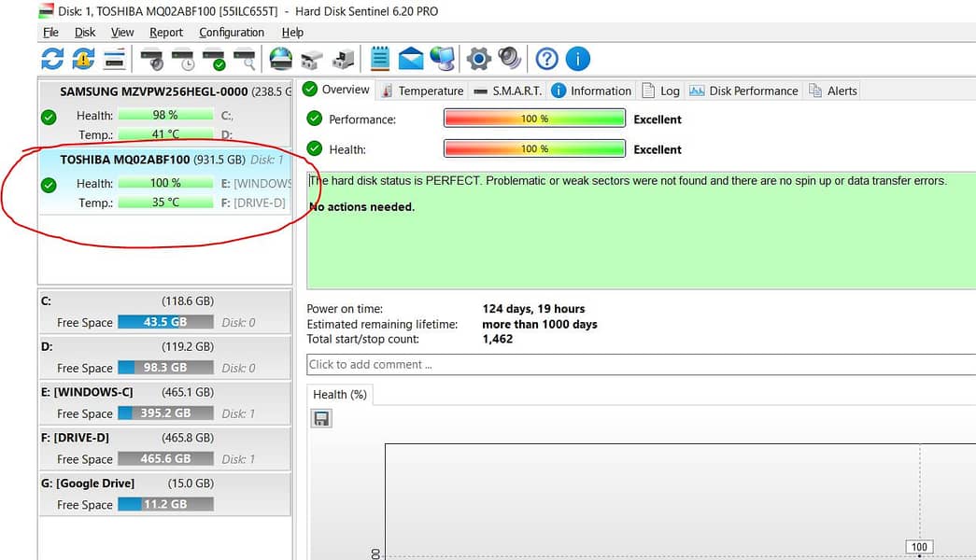Viewport: 976px width, 560px height.
Task: Select the D: (119.2 GB) partition header
Action: (128, 346)
